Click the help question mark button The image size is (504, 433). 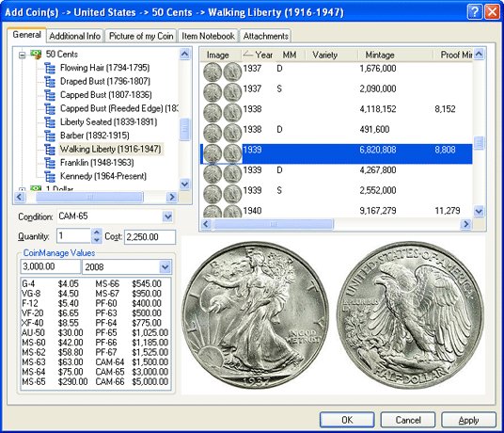point(475,12)
